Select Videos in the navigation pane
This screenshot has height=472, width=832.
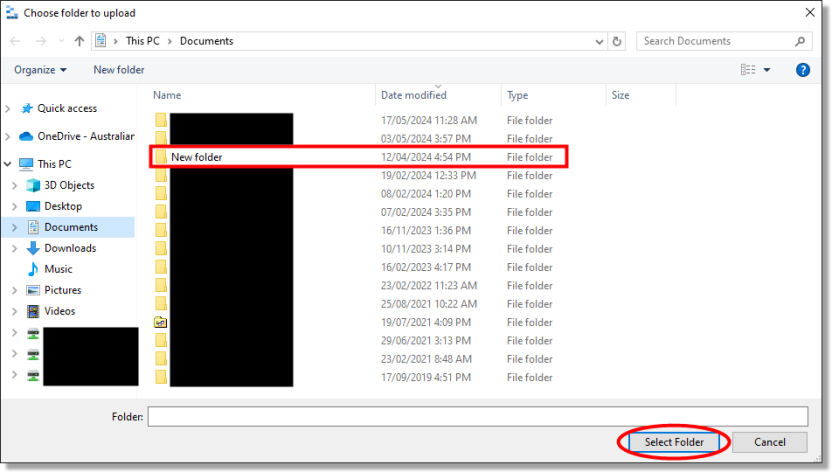coord(59,311)
